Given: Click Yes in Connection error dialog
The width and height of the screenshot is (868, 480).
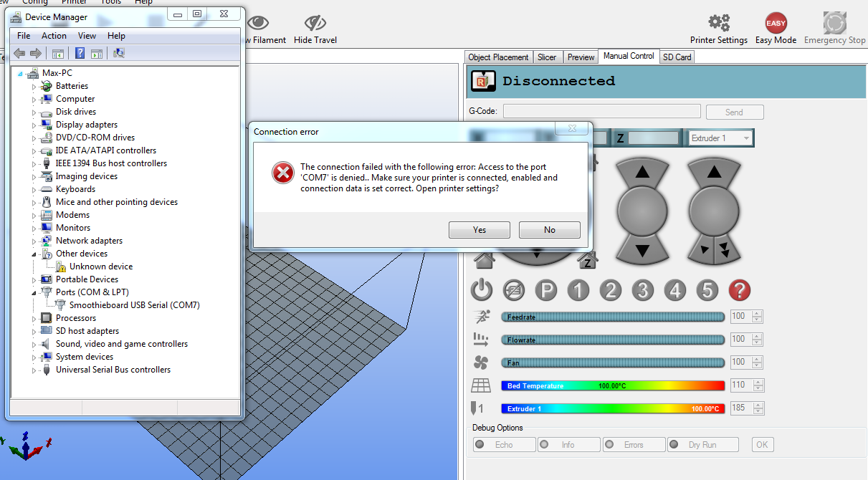Looking at the screenshot, I should [480, 230].
